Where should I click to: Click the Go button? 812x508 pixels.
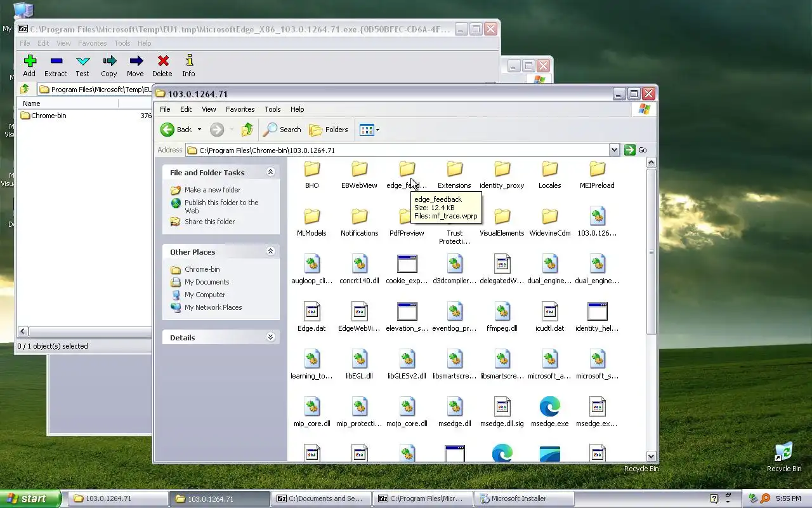point(636,150)
